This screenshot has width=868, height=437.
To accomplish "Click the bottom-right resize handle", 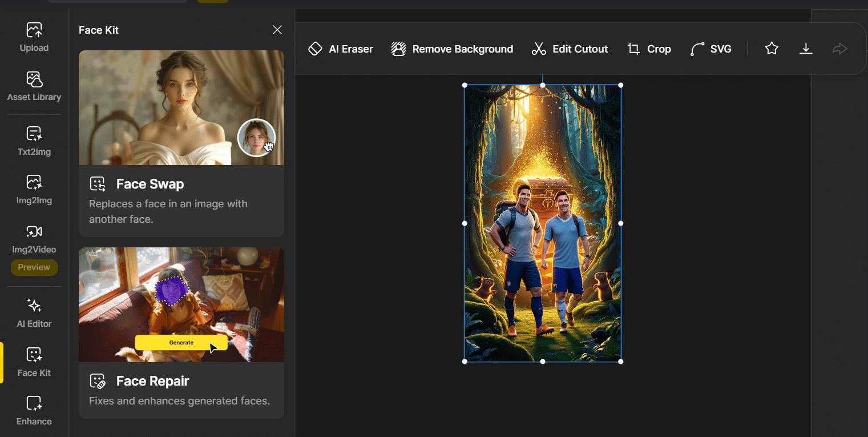I will tap(621, 362).
